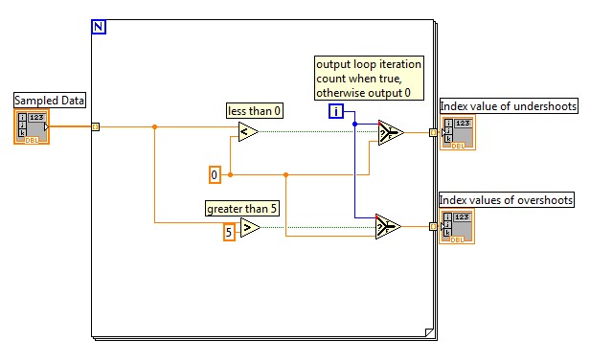
Task: Select the lower Select function node
Action: pyautogui.click(x=388, y=227)
